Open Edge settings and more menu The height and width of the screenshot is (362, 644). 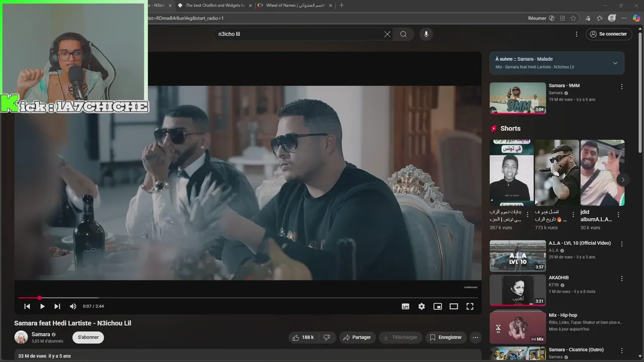point(624,18)
